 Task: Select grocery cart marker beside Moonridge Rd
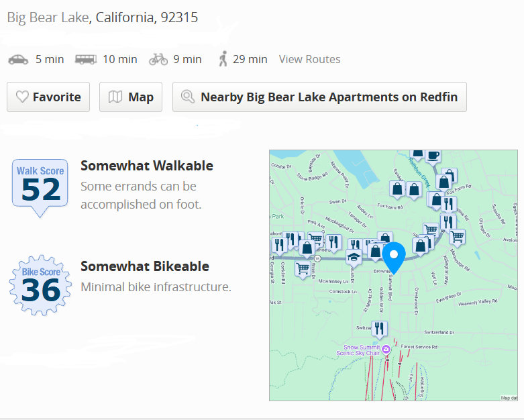coord(457,238)
